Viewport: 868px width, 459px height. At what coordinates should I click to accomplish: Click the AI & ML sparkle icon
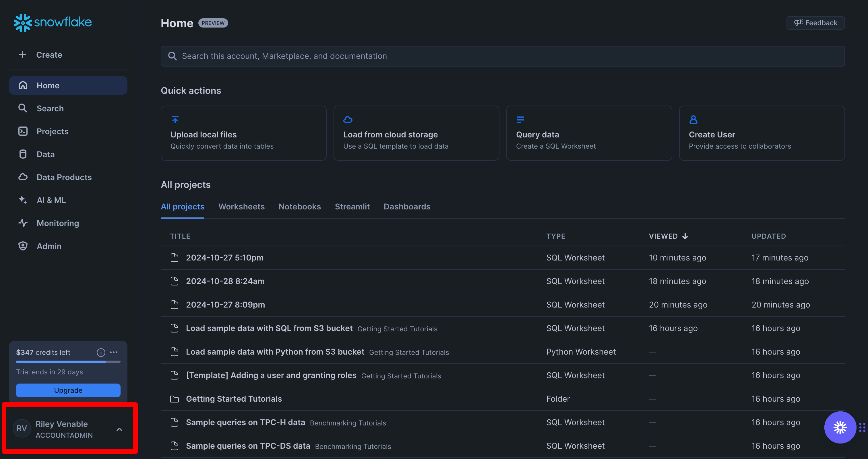tap(23, 200)
